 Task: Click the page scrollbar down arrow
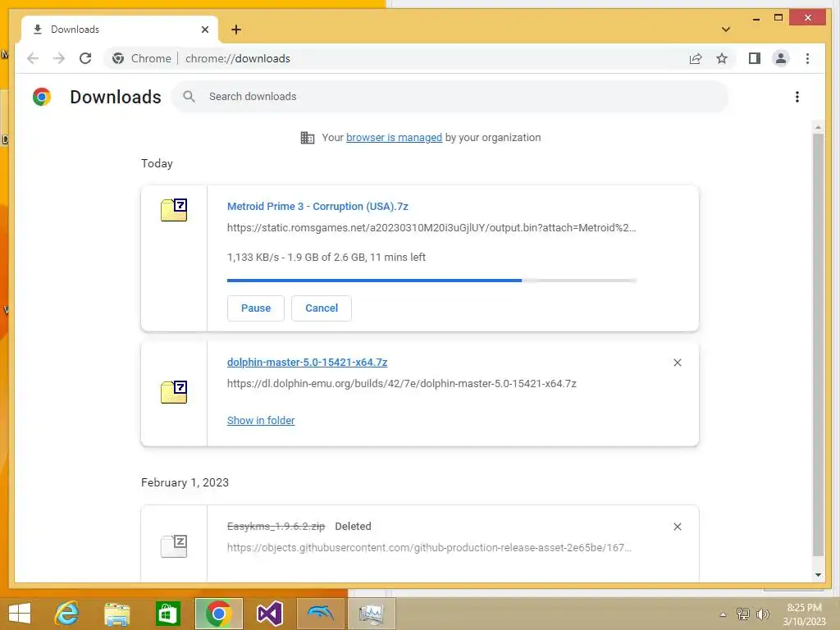click(x=818, y=575)
